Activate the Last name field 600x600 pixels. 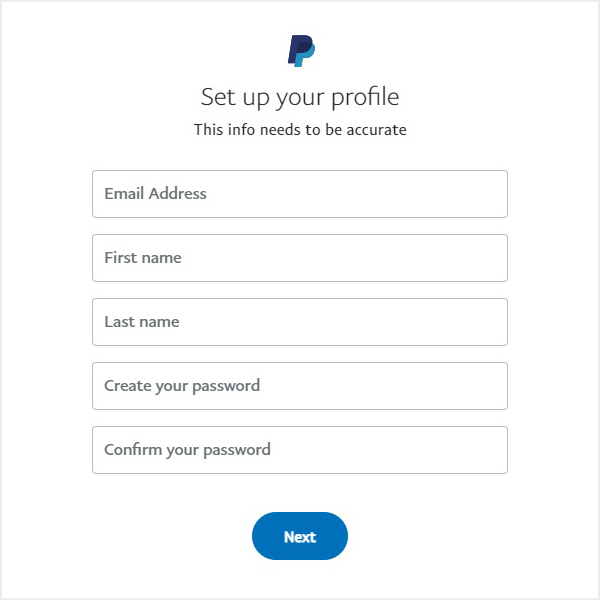click(300, 322)
